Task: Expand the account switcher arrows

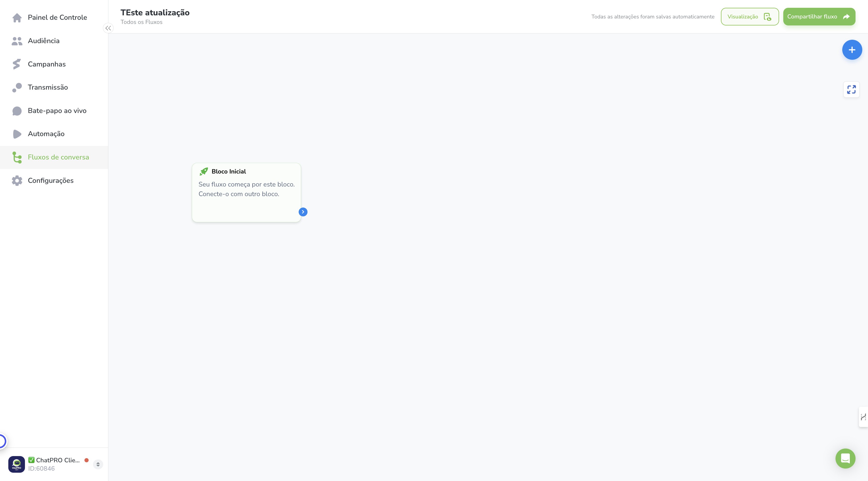Action: pyautogui.click(x=98, y=464)
